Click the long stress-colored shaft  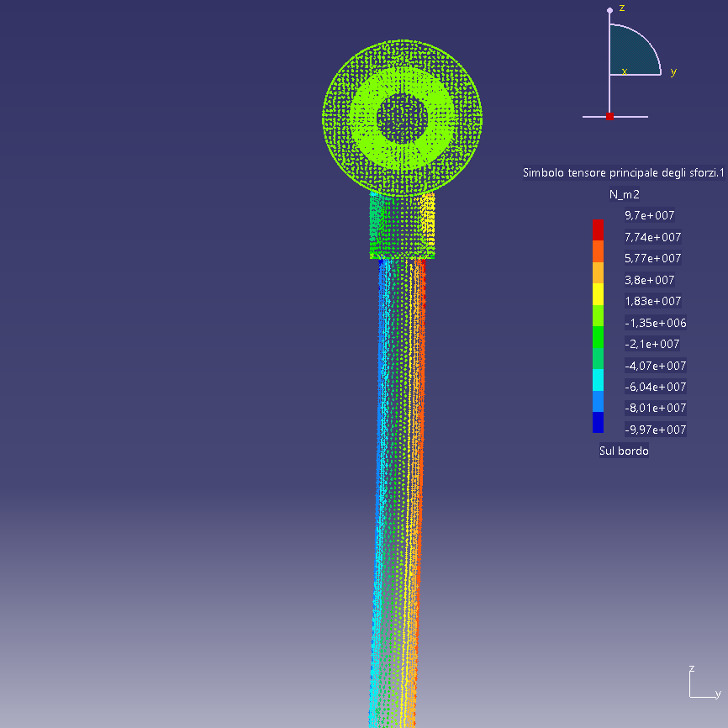click(399, 492)
